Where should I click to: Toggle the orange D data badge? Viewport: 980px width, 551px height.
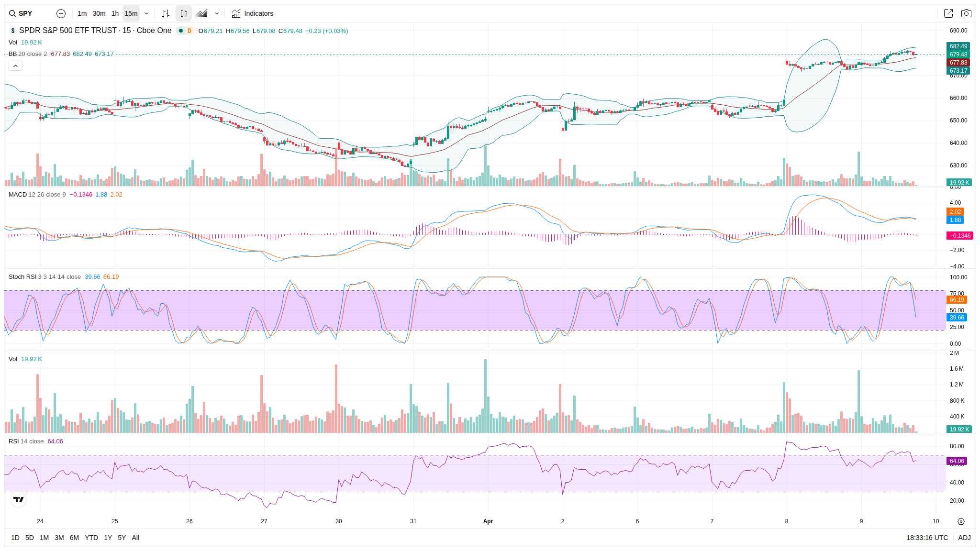tap(189, 31)
